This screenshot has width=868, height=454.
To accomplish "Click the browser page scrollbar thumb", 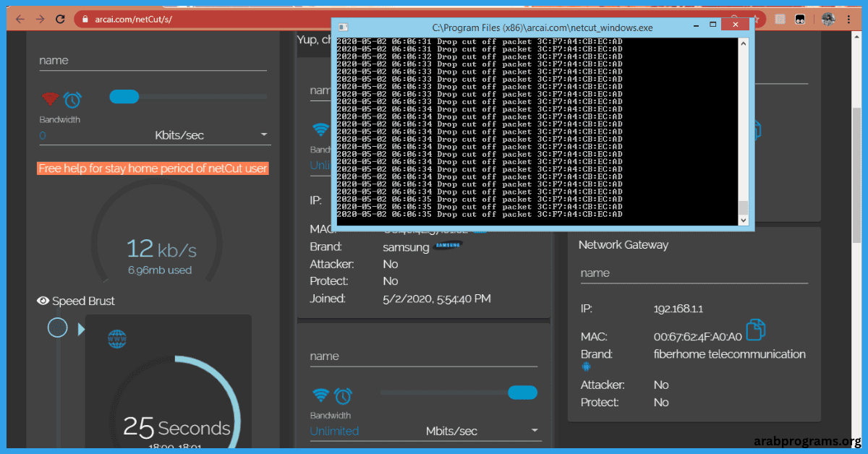I will 857,174.
